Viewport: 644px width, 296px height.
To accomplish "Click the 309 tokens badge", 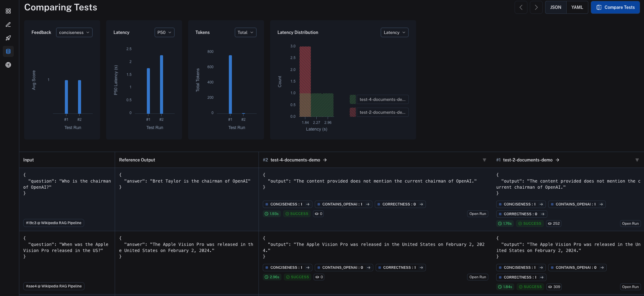I will pos(554,287).
